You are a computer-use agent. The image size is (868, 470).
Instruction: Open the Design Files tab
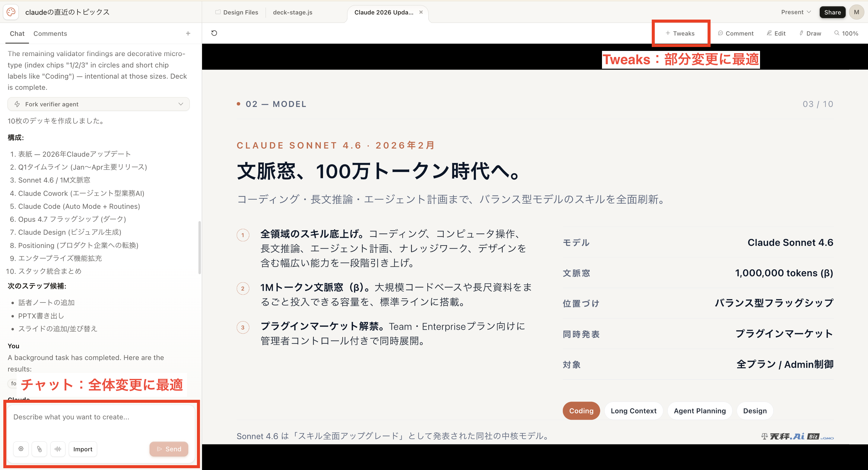(237, 12)
